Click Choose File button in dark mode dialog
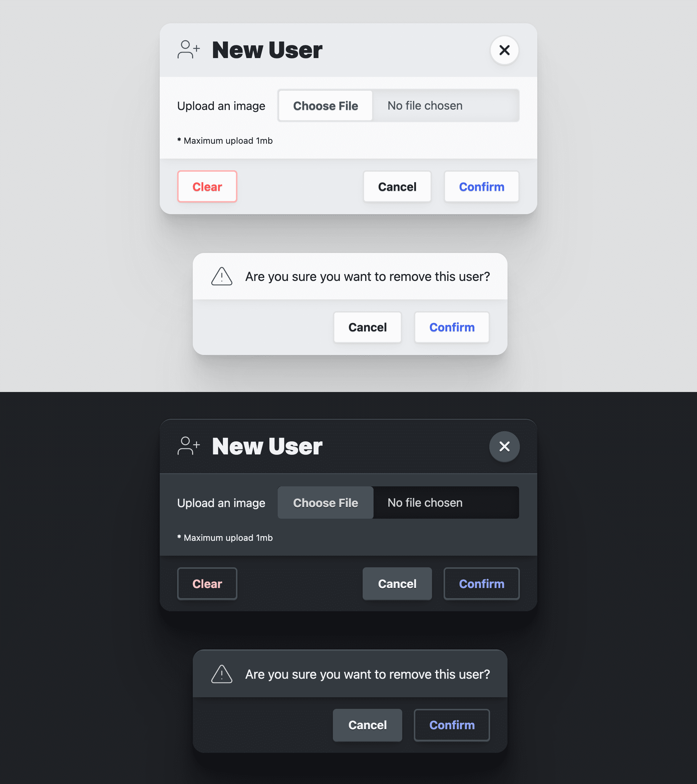697x784 pixels. point(325,502)
